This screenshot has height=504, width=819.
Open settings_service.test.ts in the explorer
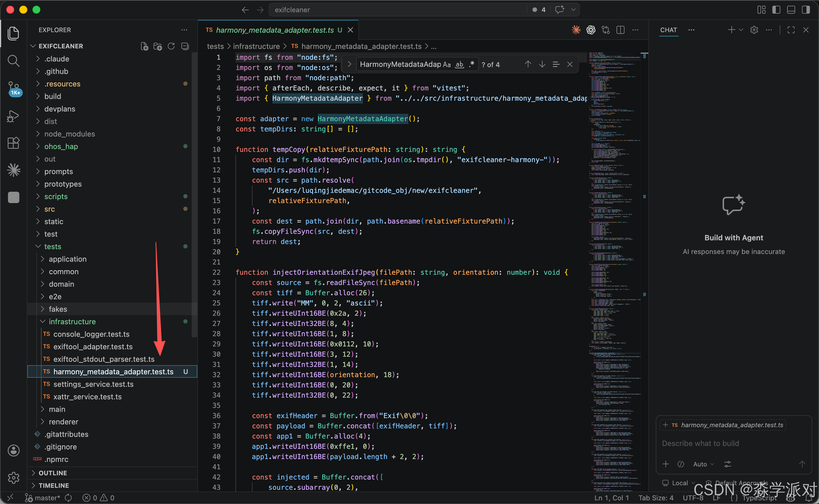pyautogui.click(x=113, y=384)
